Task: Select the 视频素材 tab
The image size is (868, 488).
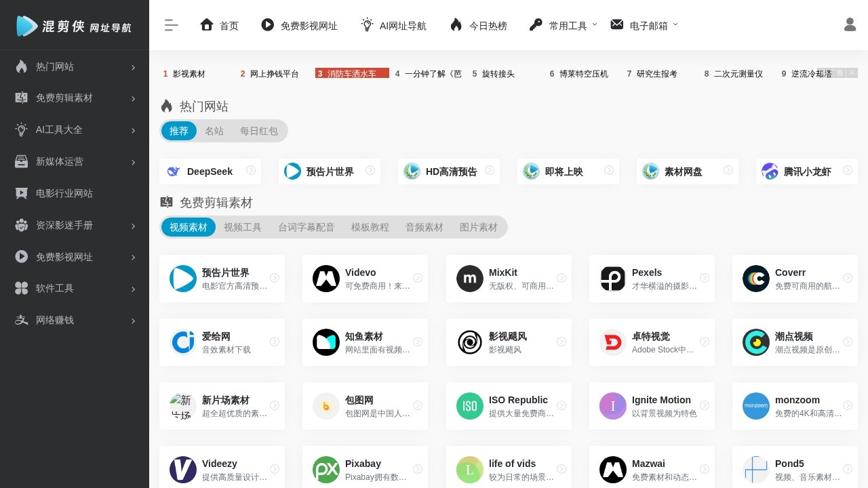Action: pyautogui.click(x=189, y=227)
